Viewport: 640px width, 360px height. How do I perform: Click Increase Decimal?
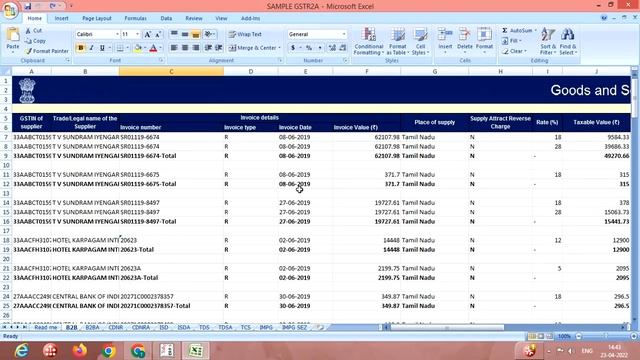click(x=332, y=48)
